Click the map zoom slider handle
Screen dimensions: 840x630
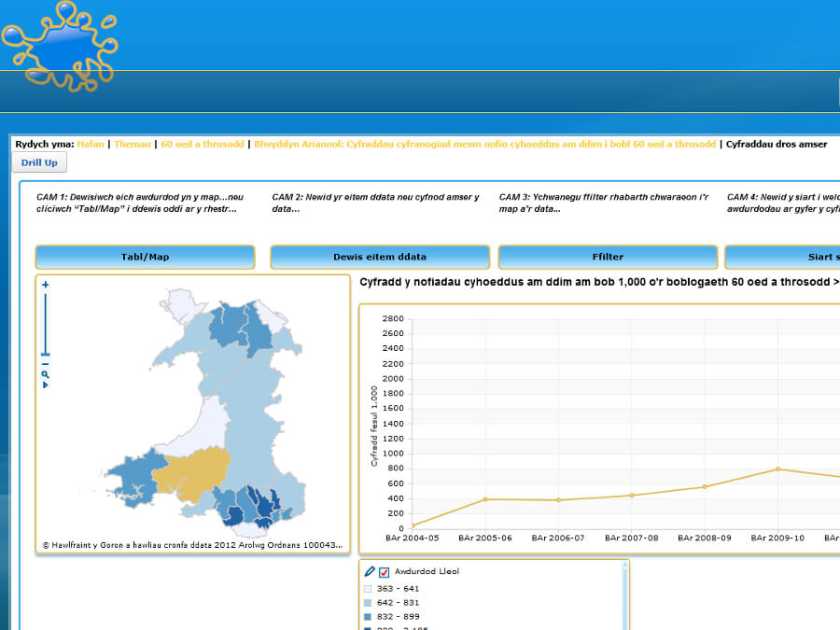[x=45, y=354]
